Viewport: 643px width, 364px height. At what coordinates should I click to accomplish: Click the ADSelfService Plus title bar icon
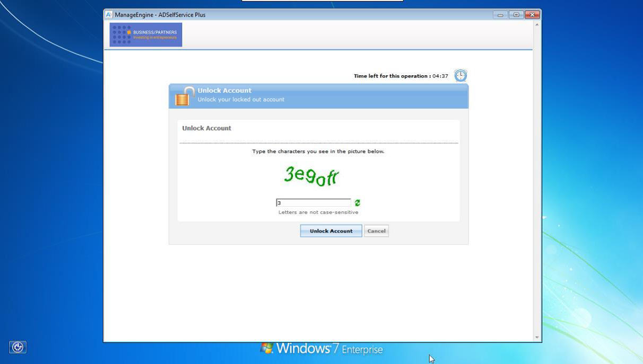[x=109, y=15]
